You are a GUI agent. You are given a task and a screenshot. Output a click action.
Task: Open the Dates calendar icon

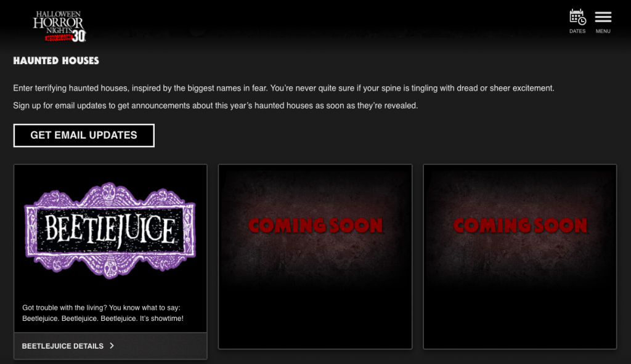point(577,17)
